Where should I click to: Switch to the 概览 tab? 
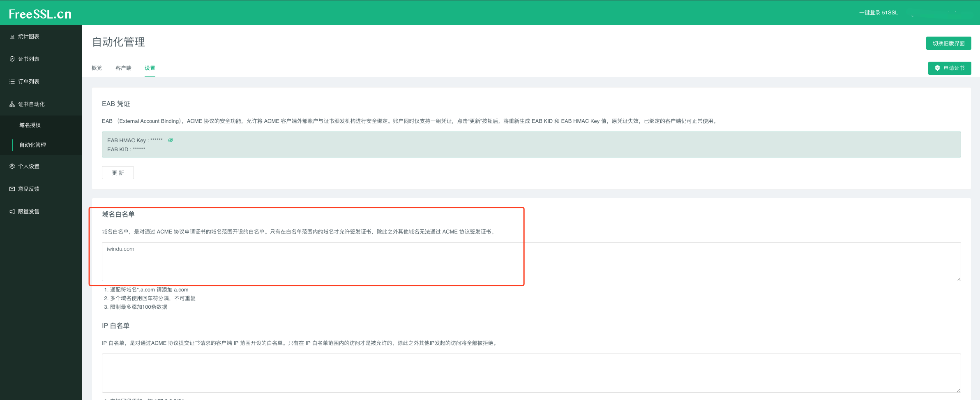point(97,68)
